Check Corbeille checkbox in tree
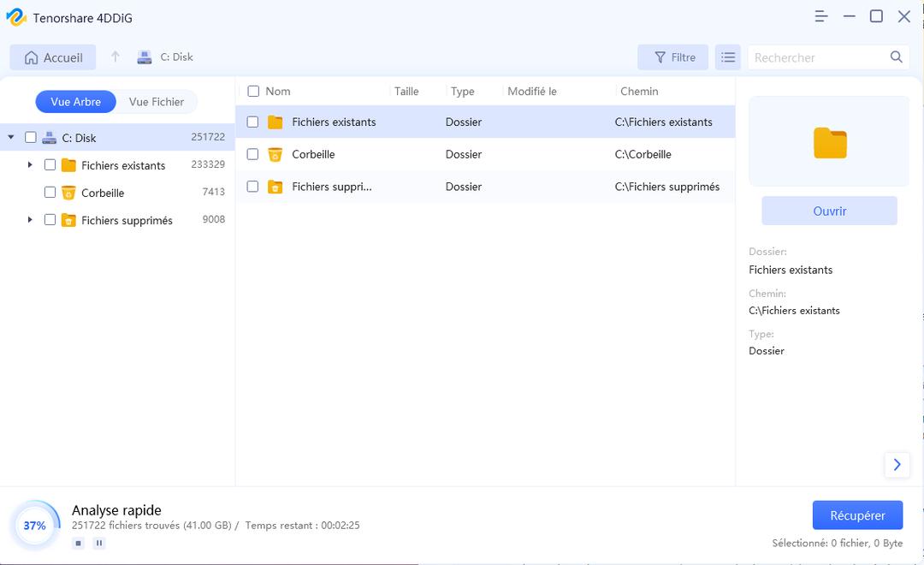Viewport: 924px width, 565px height. coord(50,192)
